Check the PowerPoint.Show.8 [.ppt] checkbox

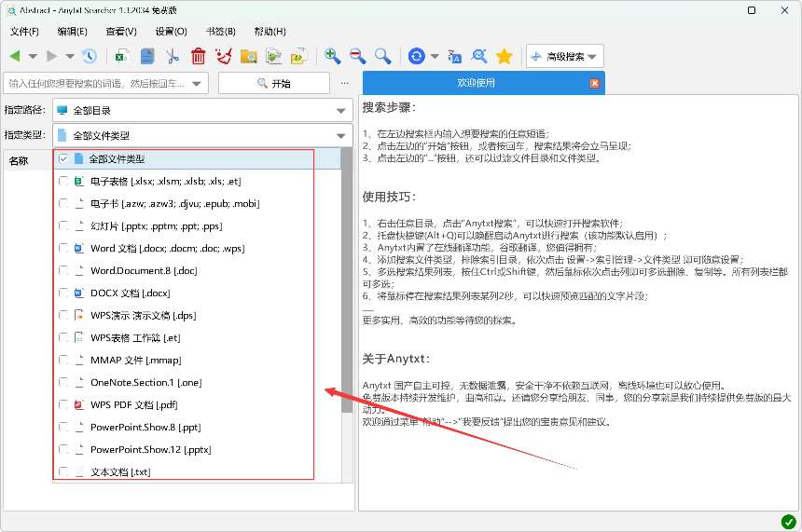(62, 428)
